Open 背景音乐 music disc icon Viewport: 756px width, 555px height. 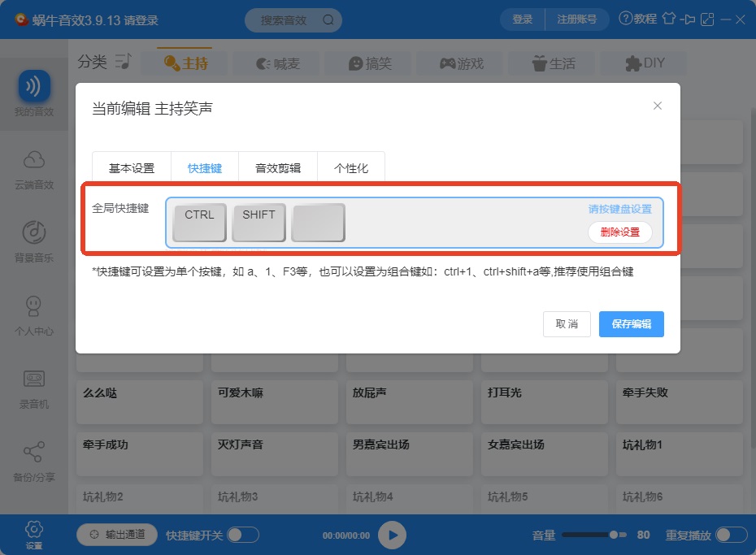34,232
